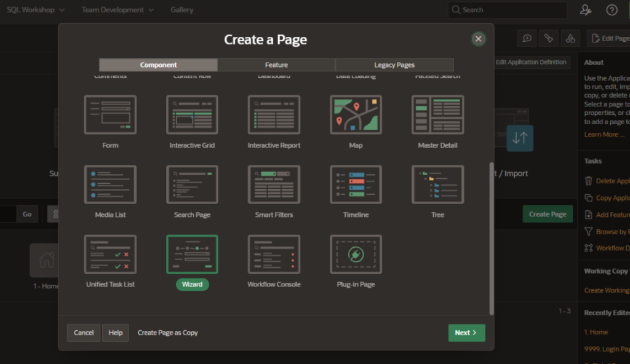
Task: Click the Smart Filters label
Action: [x=274, y=215]
